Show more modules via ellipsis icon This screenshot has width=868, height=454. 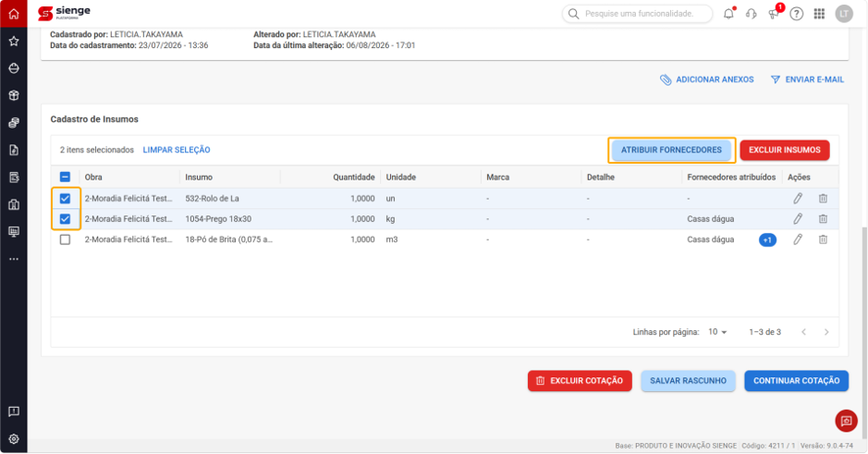tap(14, 259)
